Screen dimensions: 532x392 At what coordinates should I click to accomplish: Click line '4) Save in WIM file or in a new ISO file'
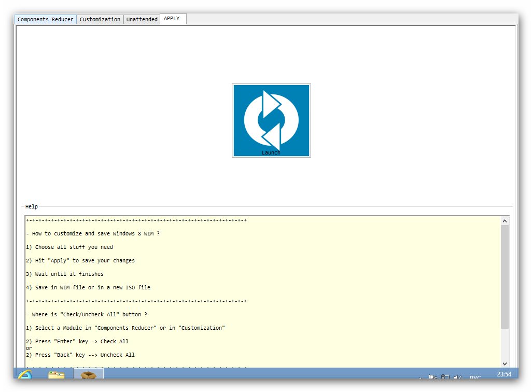88,287
